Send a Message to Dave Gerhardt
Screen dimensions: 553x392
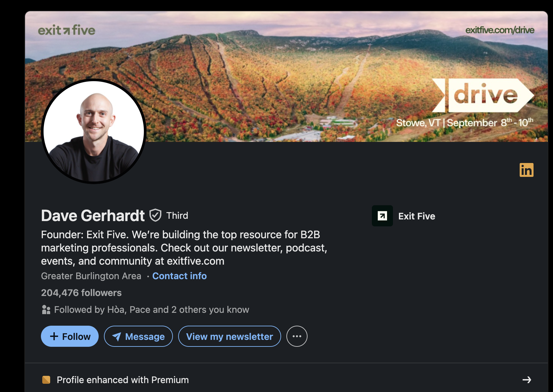click(x=138, y=336)
